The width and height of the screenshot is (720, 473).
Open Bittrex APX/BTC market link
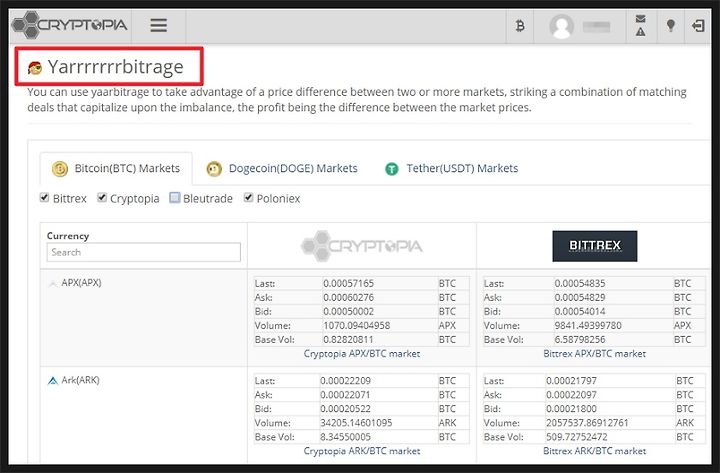coord(595,354)
